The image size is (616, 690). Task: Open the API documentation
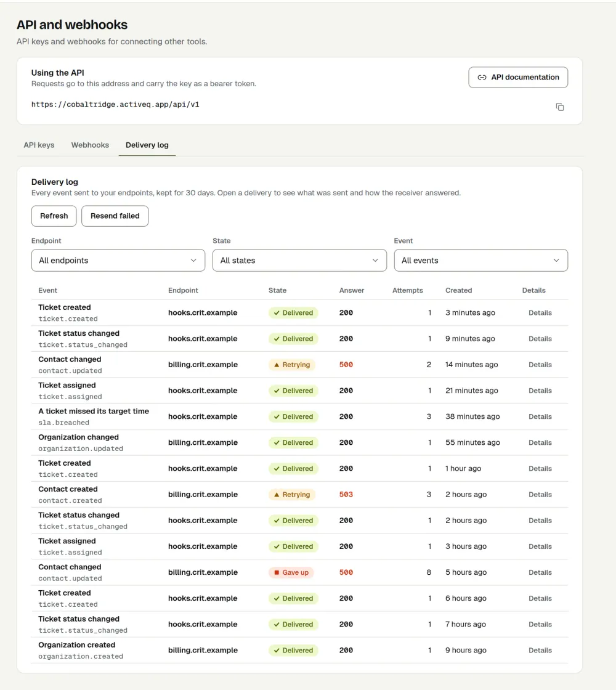pyautogui.click(x=518, y=78)
